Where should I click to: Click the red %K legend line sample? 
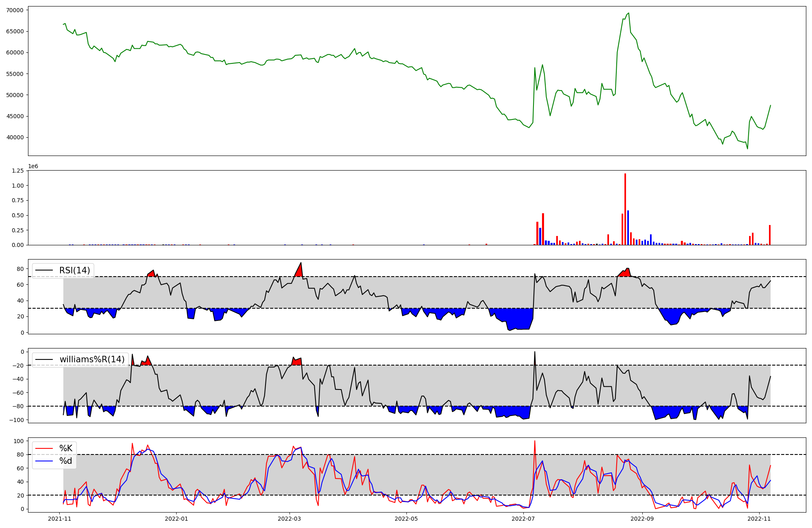point(44,448)
